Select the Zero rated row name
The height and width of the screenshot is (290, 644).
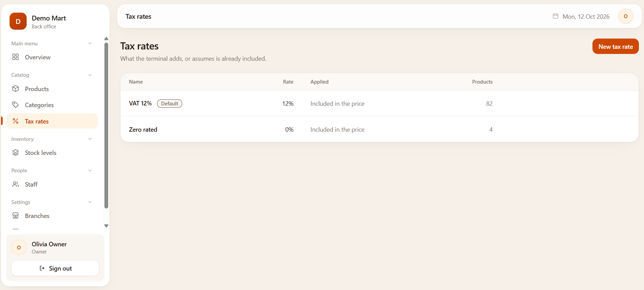click(x=143, y=129)
